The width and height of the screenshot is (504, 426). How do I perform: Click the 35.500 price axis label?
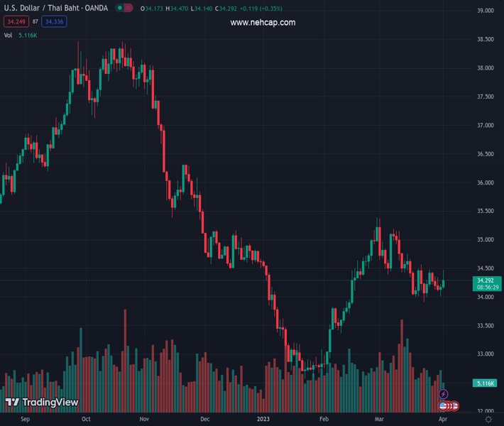point(486,211)
